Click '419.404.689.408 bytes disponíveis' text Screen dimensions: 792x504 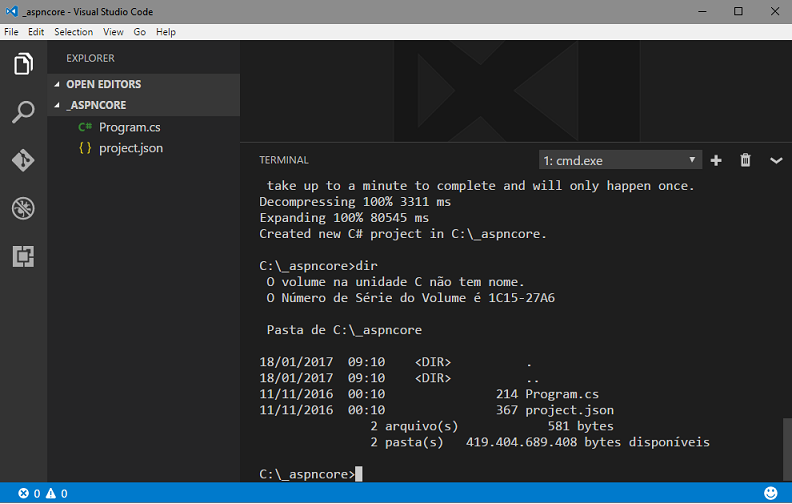587,442
